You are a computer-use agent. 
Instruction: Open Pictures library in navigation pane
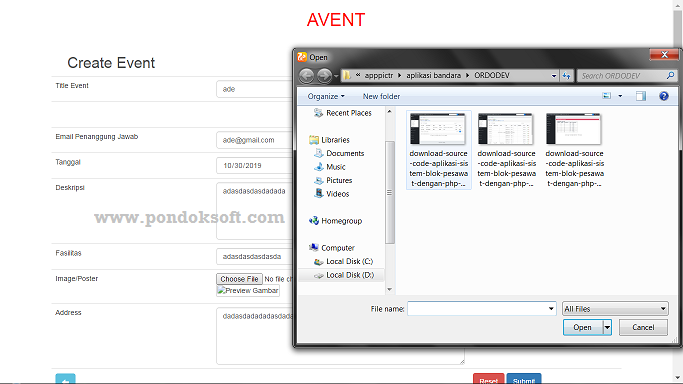tap(333, 180)
